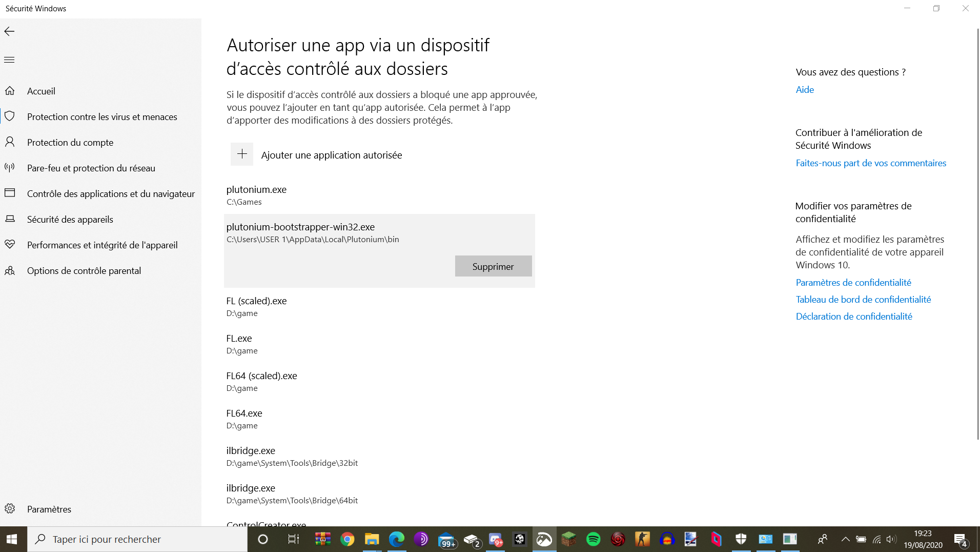The height and width of the screenshot is (552, 980).
Task: Open Options de contrôle parental
Action: tap(100, 270)
